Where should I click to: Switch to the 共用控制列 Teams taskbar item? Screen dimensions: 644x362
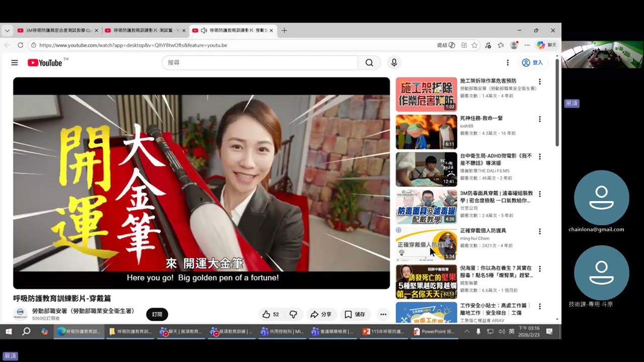(281, 331)
